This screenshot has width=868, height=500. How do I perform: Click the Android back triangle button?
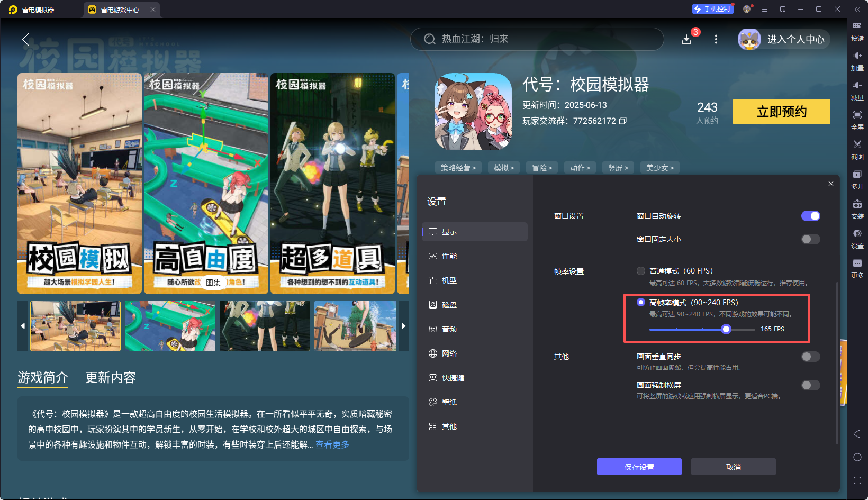[857, 434]
